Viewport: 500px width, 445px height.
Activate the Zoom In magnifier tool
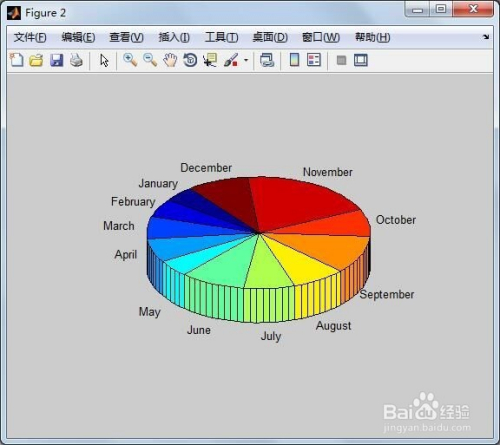click(130, 60)
